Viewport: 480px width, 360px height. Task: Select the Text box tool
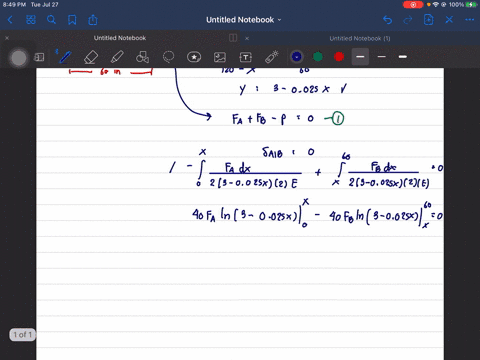tap(246, 57)
